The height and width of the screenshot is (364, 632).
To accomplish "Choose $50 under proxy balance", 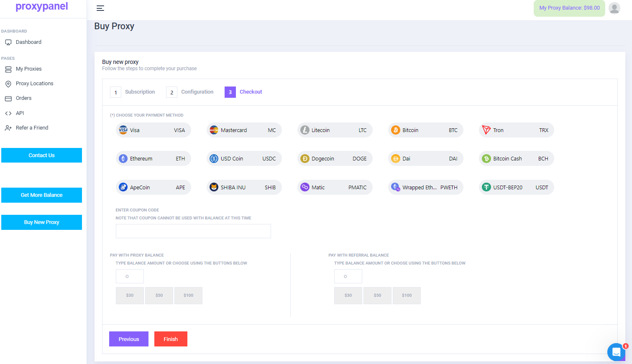I will tap(159, 295).
